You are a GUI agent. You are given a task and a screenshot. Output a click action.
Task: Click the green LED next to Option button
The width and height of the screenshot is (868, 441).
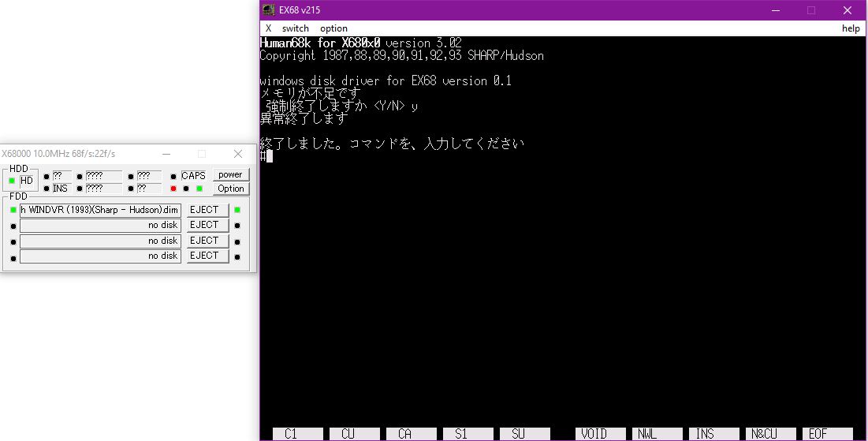pos(199,189)
